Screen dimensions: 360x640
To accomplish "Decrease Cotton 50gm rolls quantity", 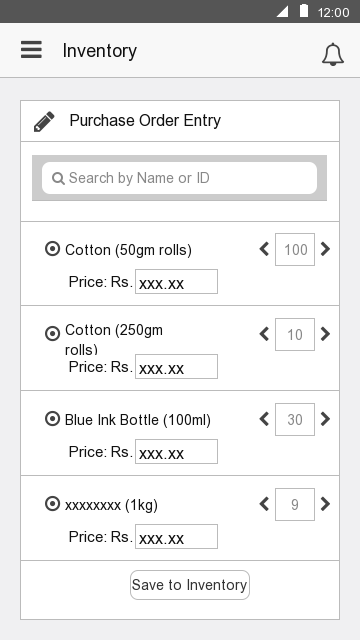I will (264, 249).
